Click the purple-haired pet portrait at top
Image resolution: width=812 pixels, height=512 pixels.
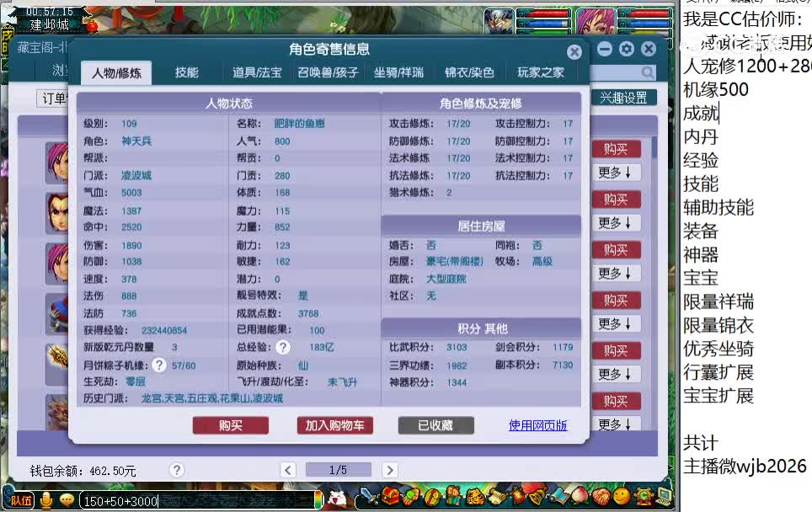(595, 21)
